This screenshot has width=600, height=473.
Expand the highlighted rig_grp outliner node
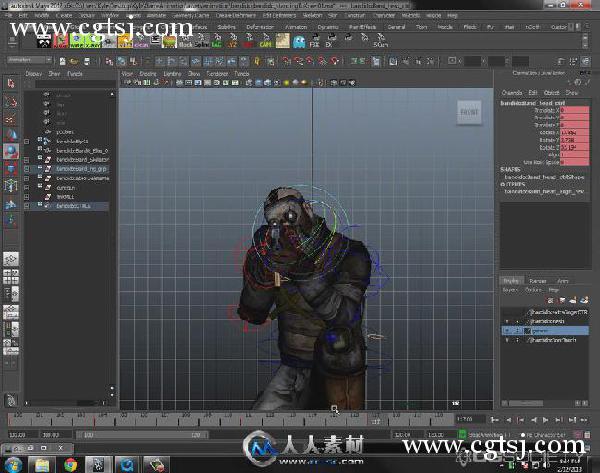26,169
